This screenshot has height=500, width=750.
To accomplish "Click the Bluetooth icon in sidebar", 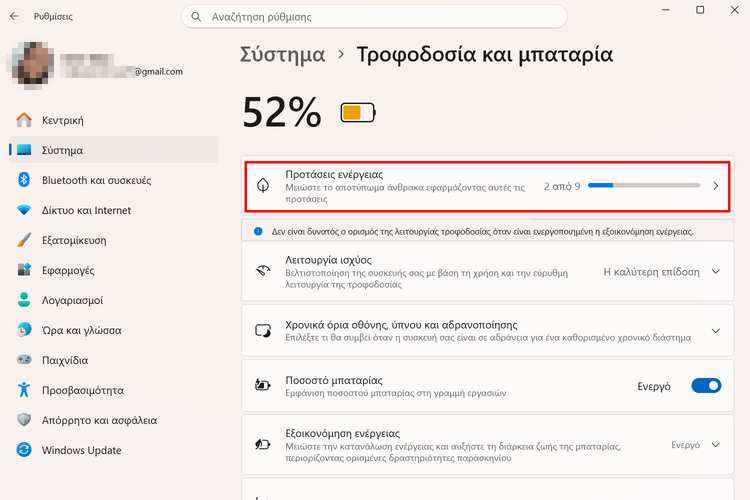I will point(24,180).
